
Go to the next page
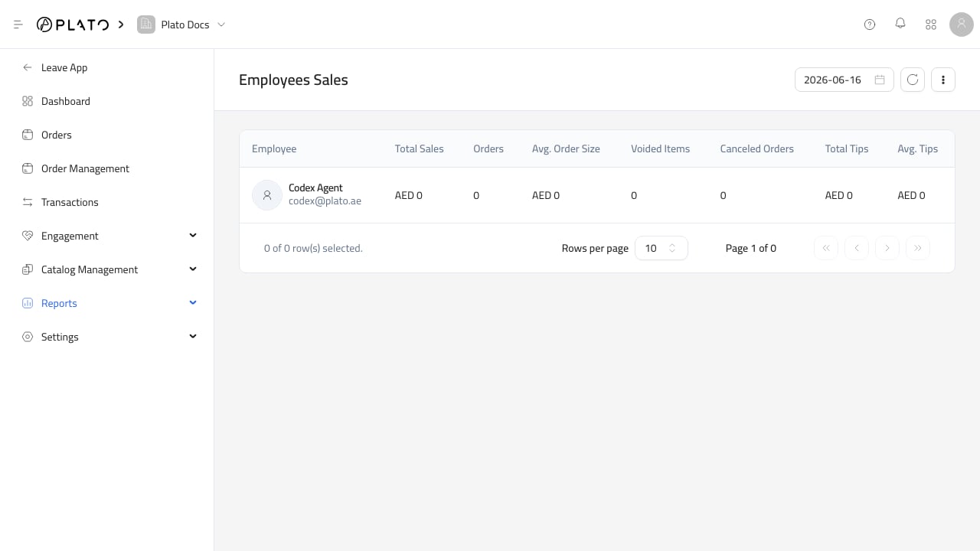click(x=887, y=248)
